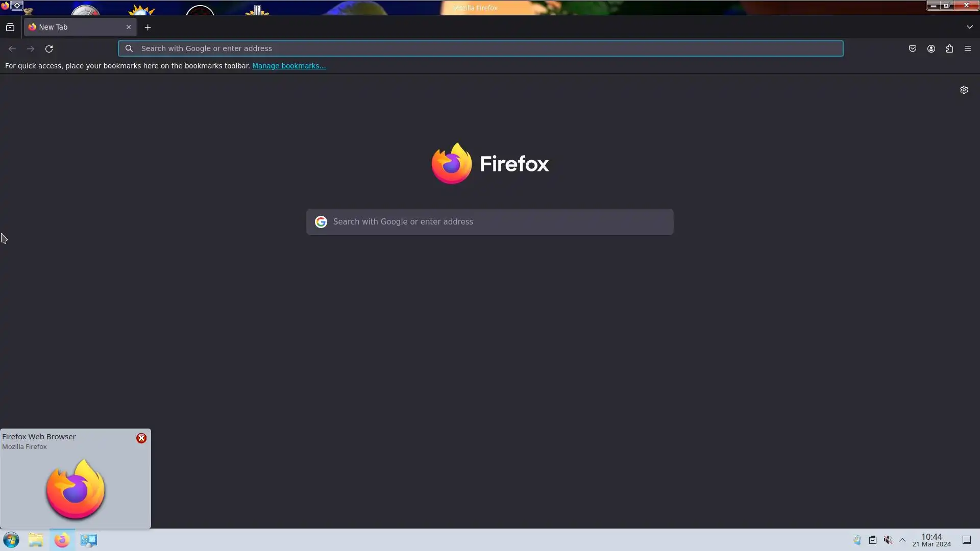Viewport: 980px width, 551px height.
Task: Expand the list all tabs chevron
Action: [x=969, y=27]
